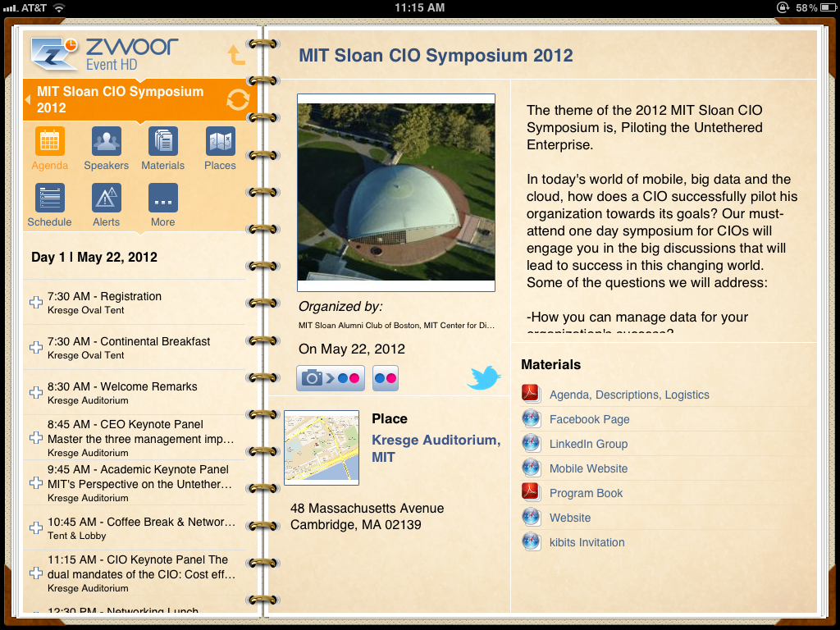
Task: Click the Zwoor Event HD logo
Action: pyautogui.click(x=104, y=53)
